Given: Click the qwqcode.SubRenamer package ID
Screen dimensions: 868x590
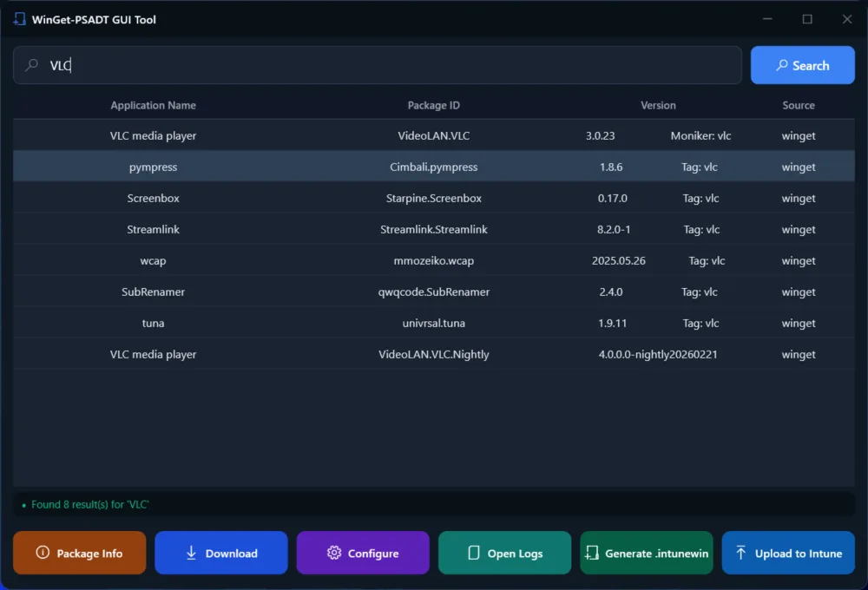Looking at the screenshot, I should (433, 292).
